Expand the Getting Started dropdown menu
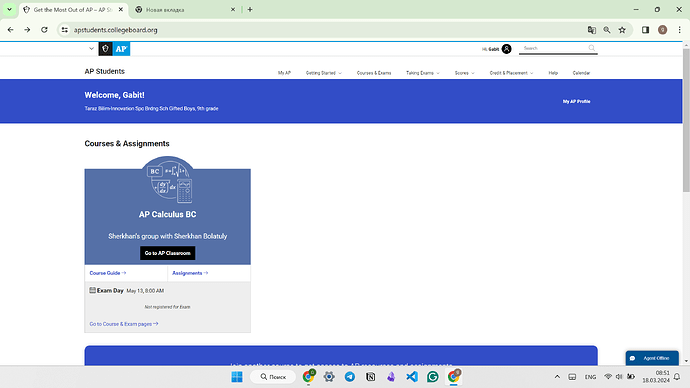This screenshot has height=388, width=690. 324,73
